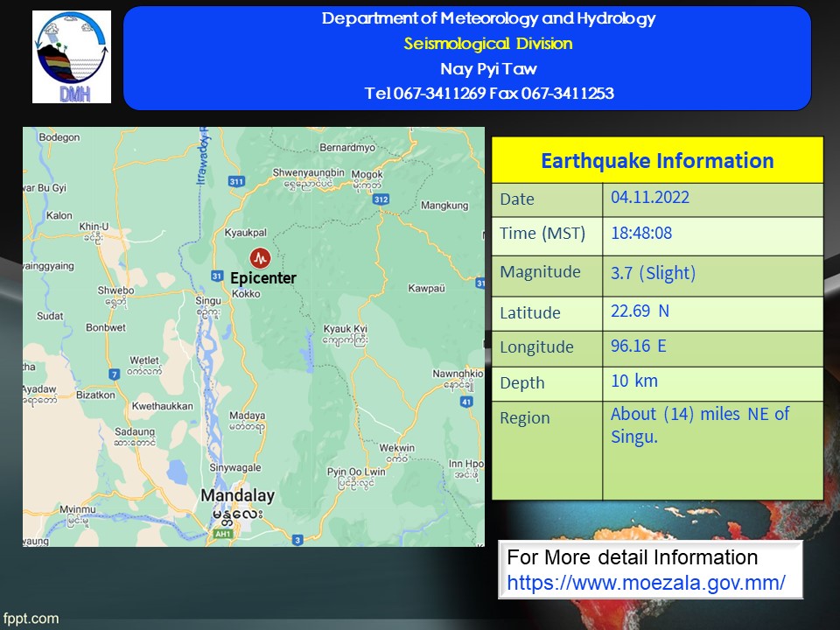Screen dimensions: 840x630
Task: Click the route 312 shield near Mogok
Action: [x=381, y=199]
